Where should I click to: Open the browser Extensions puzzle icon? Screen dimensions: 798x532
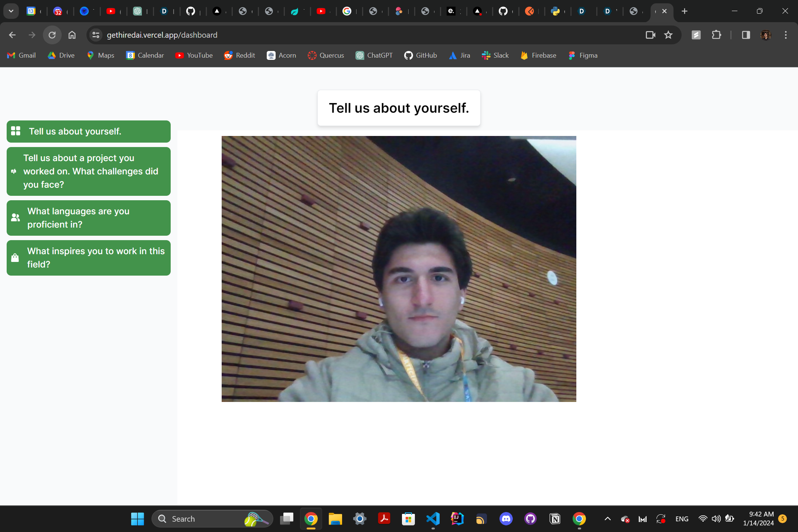pos(716,35)
